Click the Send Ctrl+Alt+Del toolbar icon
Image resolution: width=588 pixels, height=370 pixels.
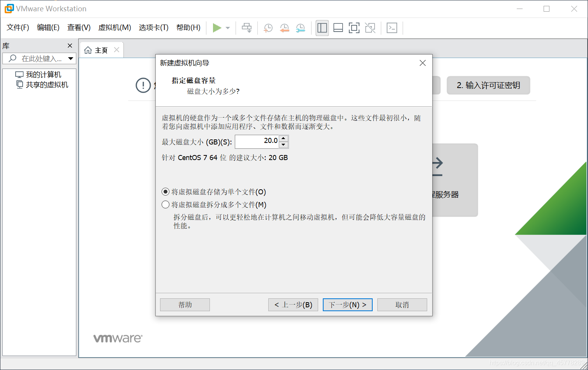(x=247, y=28)
